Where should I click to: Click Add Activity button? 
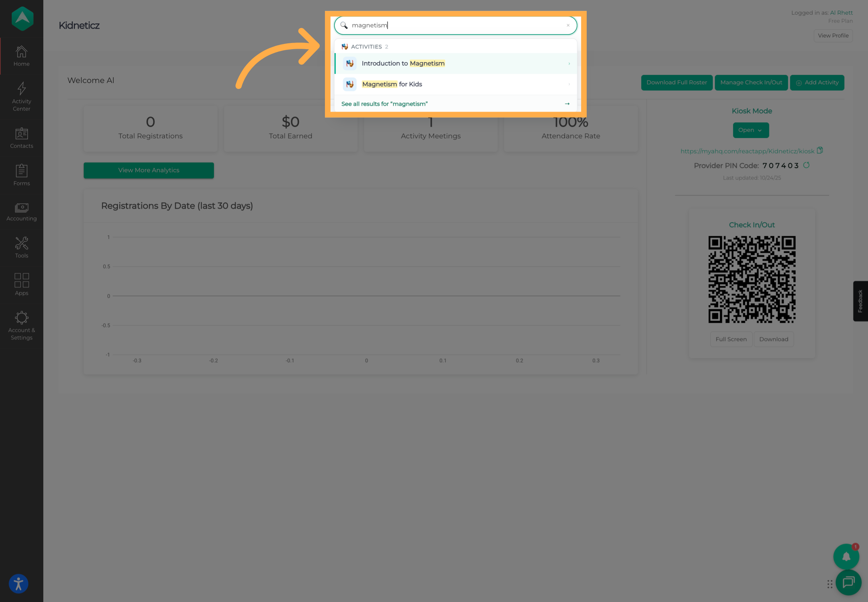pos(817,83)
